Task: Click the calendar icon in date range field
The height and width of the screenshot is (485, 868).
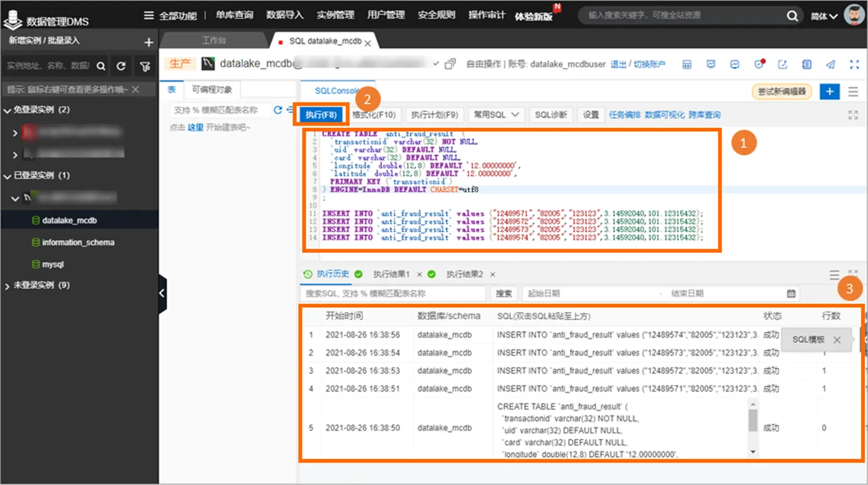Action: pos(791,294)
